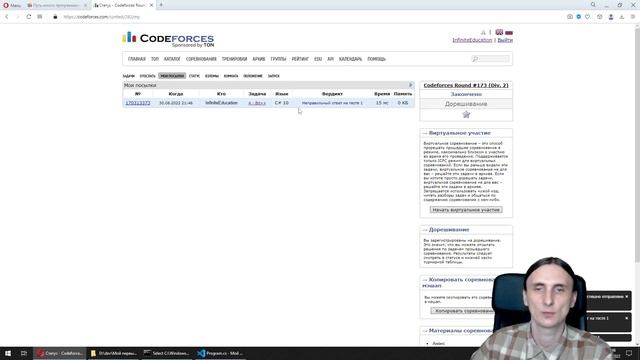Switch to the ВЗЛОМЫ contest tab

212,76
